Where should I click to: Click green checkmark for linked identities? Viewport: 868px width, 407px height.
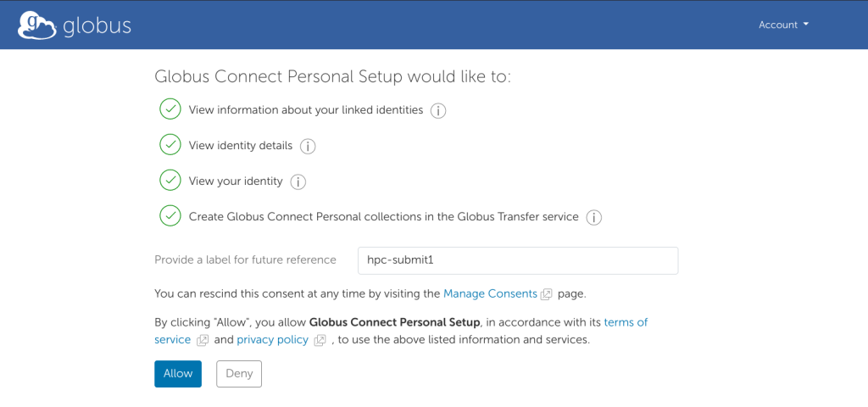(x=170, y=109)
